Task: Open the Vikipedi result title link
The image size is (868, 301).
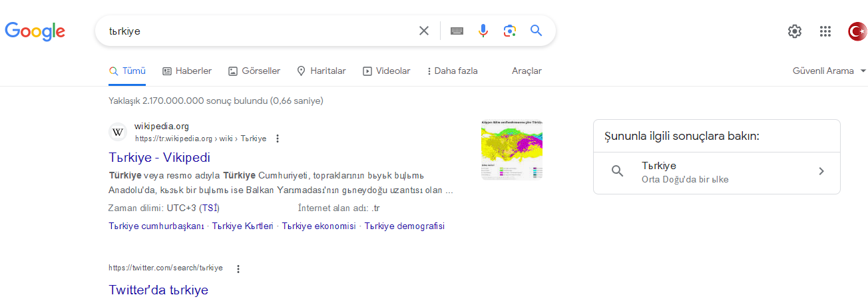Action: tap(159, 157)
